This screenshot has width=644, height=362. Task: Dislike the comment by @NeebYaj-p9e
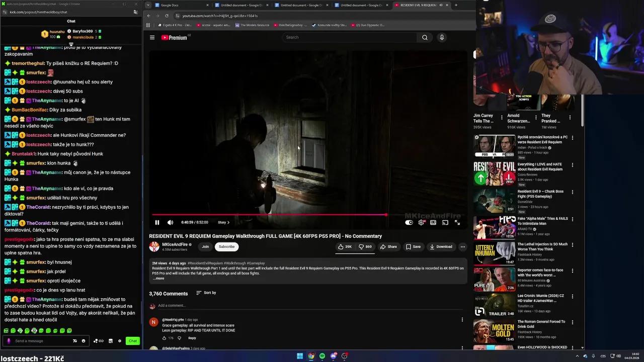click(x=179, y=338)
